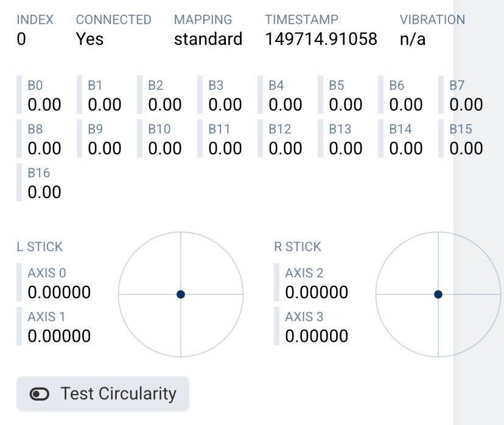Select the B16 button value
This screenshot has width=504, height=425.
tap(44, 192)
